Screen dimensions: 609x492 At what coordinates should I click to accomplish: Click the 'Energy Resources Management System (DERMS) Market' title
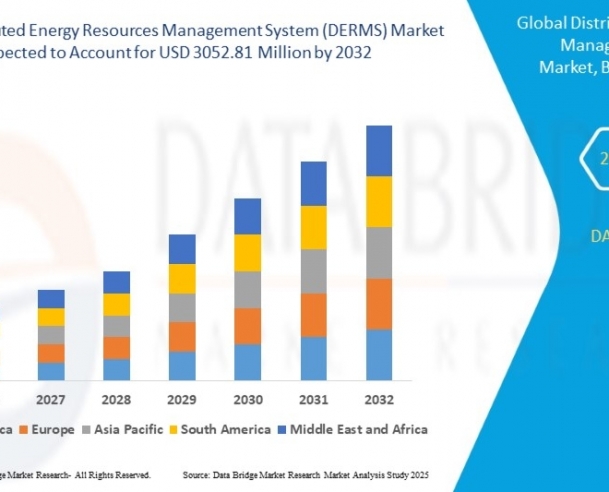(237, 30)
